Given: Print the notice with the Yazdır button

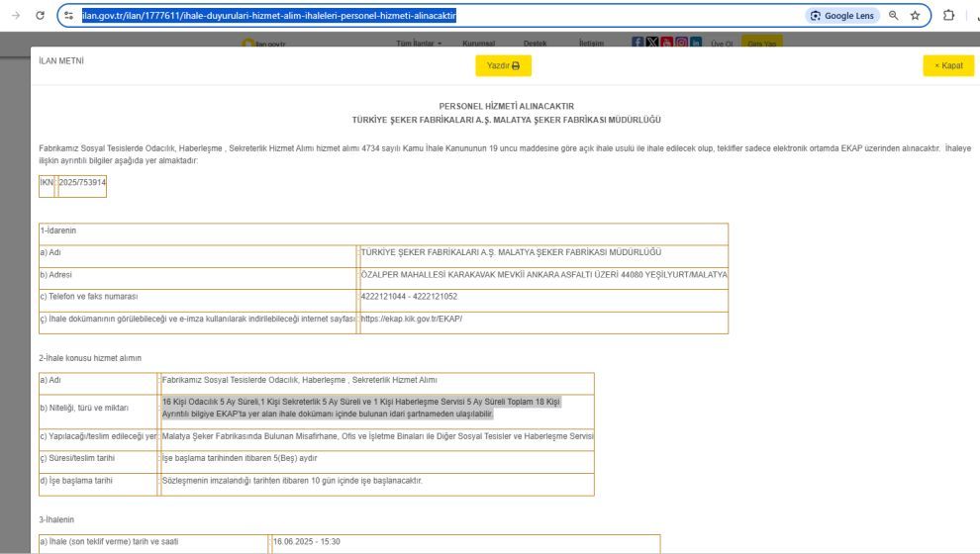Looking at the screenshot, I should [x=503, y=65].
